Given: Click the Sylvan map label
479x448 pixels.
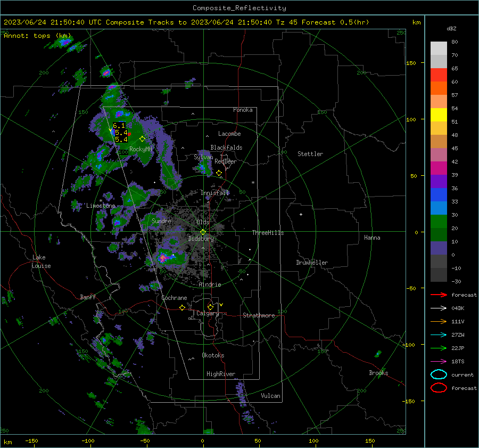Looking at the screenshot, I should click(203, 157).
